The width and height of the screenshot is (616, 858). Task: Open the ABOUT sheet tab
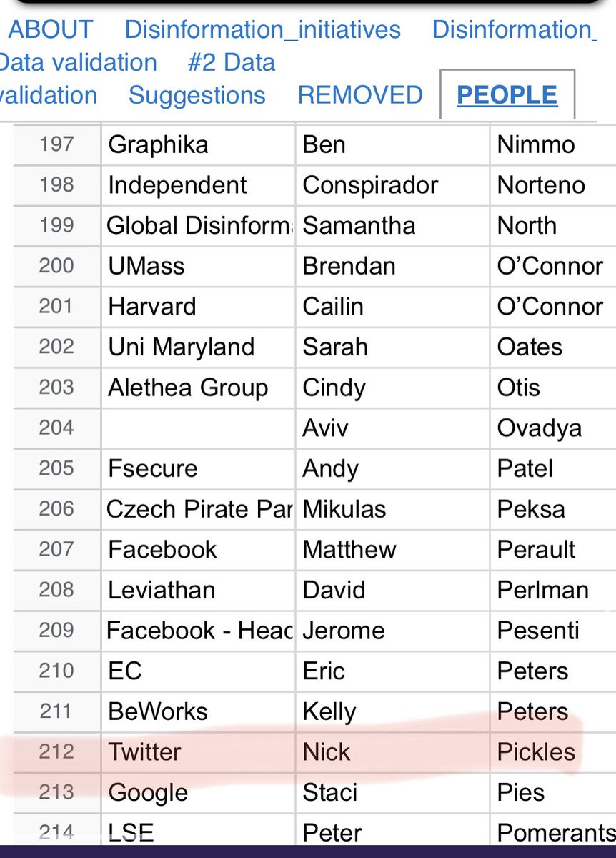coord(51,29)
